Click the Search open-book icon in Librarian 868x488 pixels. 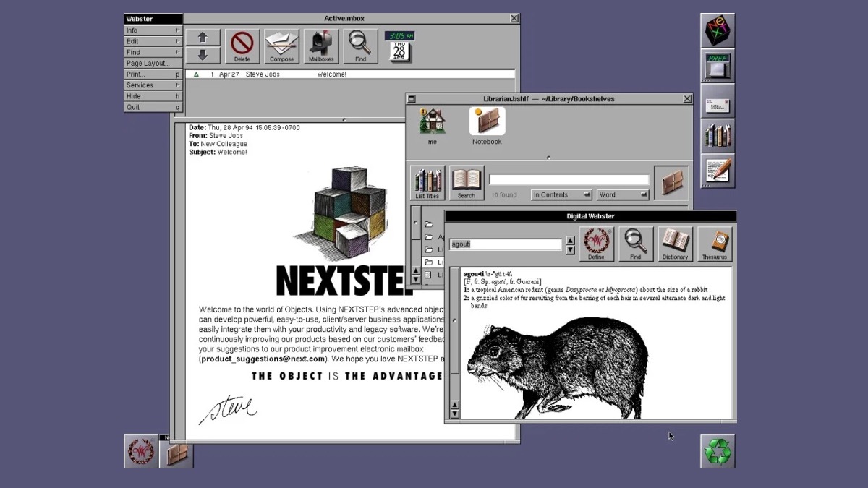[467, 183]
